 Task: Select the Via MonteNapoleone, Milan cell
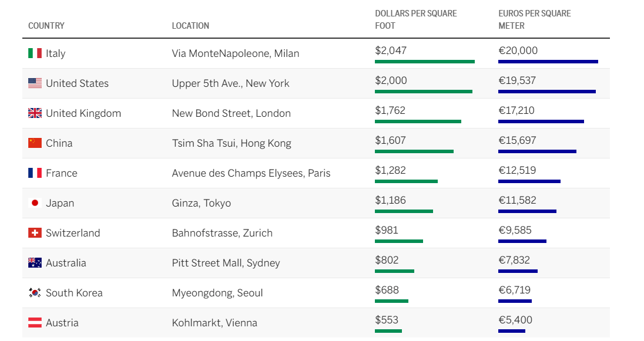point(236,54)
